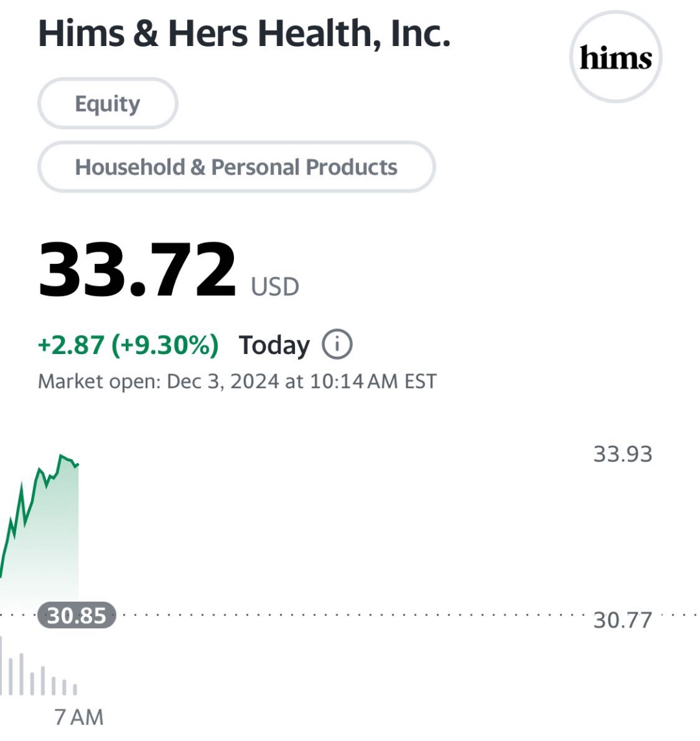Viewport: 700px width, 741px height.
Task: Open Household & Personal Products category
Action: (x=236, y=167)
